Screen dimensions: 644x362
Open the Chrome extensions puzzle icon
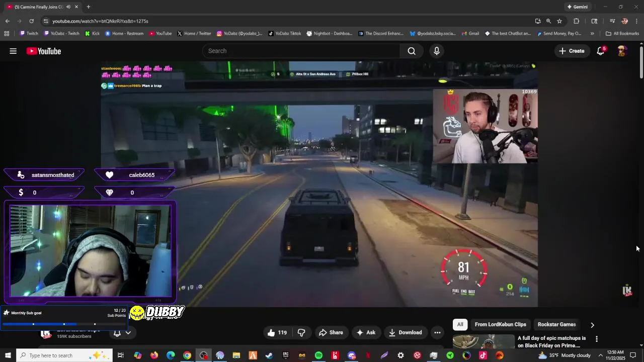(x=576, y=21)
